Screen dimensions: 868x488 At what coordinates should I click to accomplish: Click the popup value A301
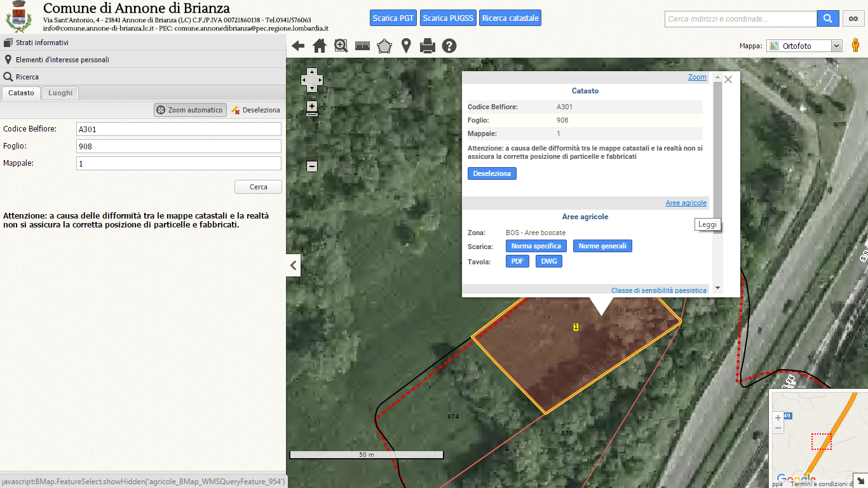point(564,107)
